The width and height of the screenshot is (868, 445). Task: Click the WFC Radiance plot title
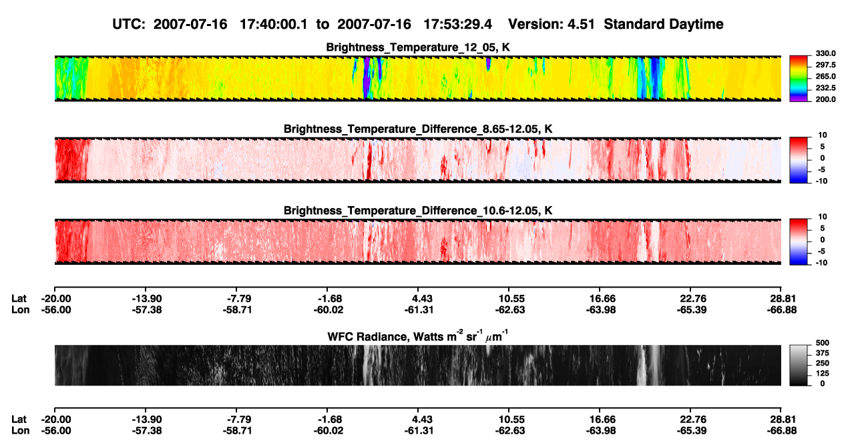click(418, 336)
